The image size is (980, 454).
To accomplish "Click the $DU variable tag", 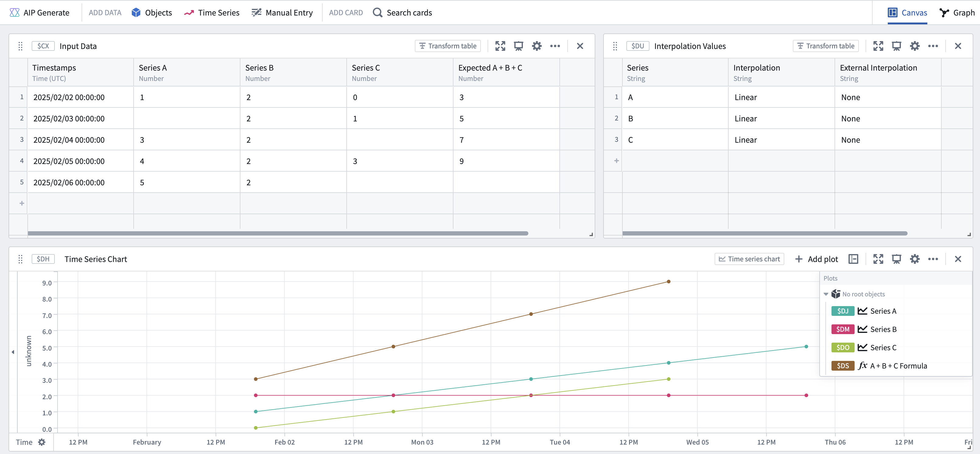I will [638, 46].
